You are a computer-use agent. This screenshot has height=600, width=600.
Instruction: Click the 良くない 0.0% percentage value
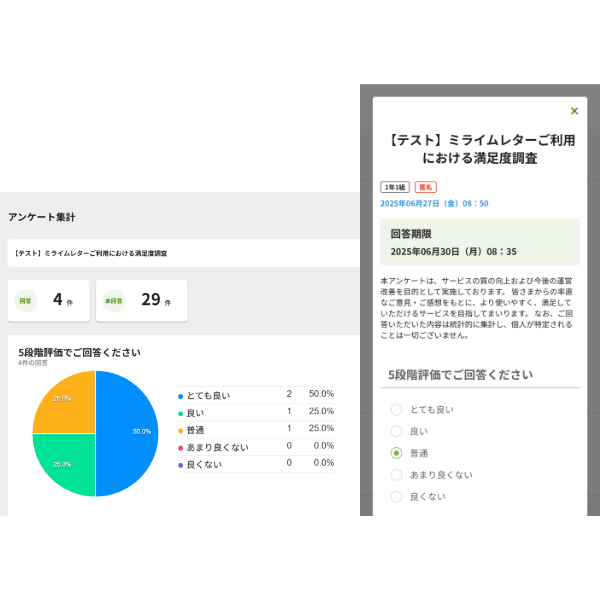click(324, 463)
